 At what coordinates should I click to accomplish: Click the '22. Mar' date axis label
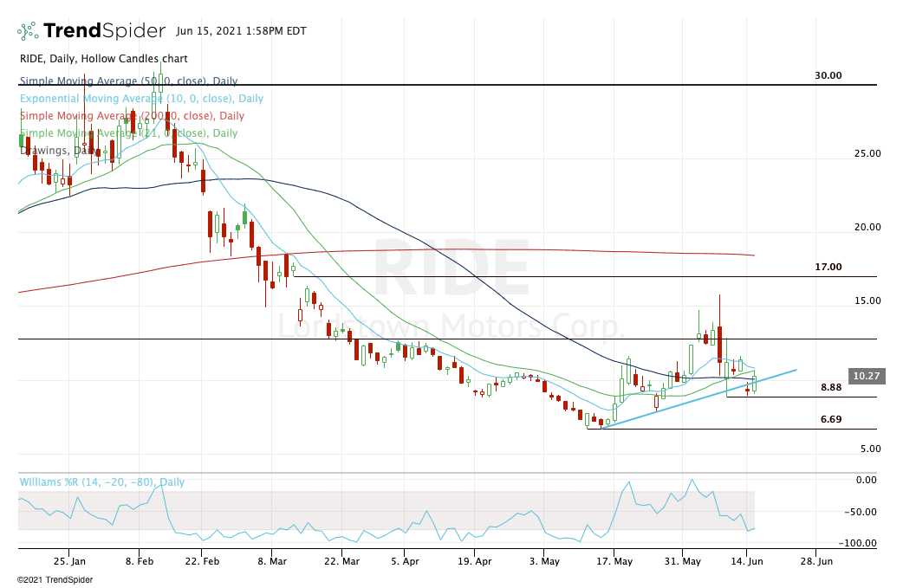click(x=341, y=561)
